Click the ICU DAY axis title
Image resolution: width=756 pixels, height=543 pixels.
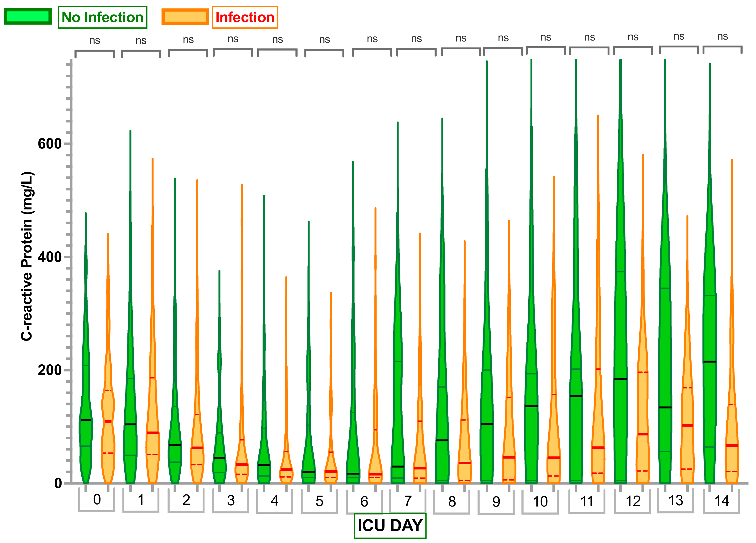[x=390, y=526]
